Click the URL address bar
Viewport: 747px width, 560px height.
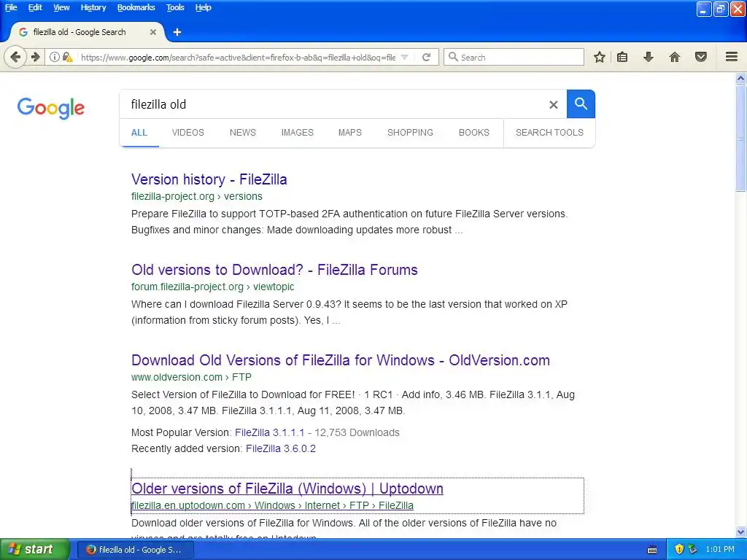pos(238,57)
